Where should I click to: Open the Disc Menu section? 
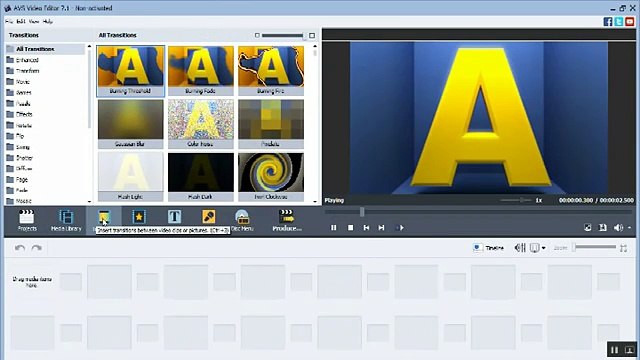(242, 220)
